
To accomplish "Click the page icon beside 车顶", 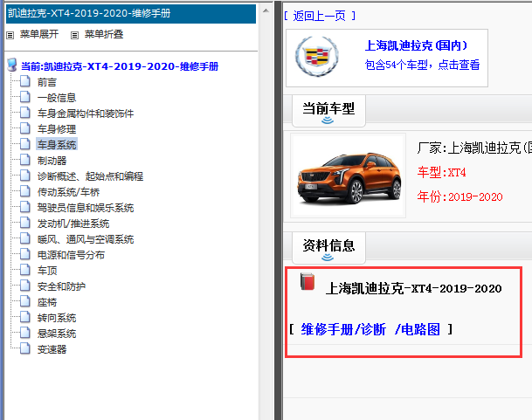I will 25,271.
